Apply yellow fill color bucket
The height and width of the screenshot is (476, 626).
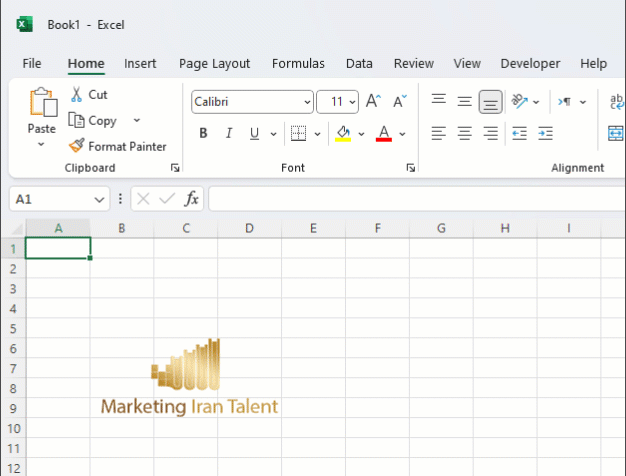pyautogui.click(x=343, y=133)
